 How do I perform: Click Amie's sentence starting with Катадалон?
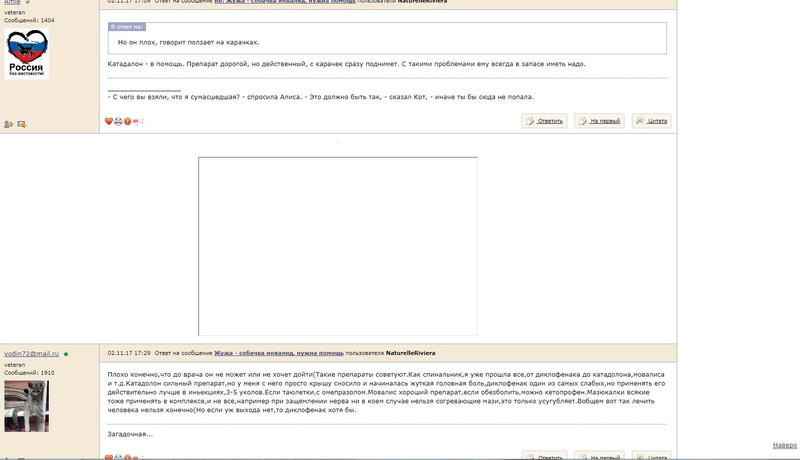pos(346,64)
